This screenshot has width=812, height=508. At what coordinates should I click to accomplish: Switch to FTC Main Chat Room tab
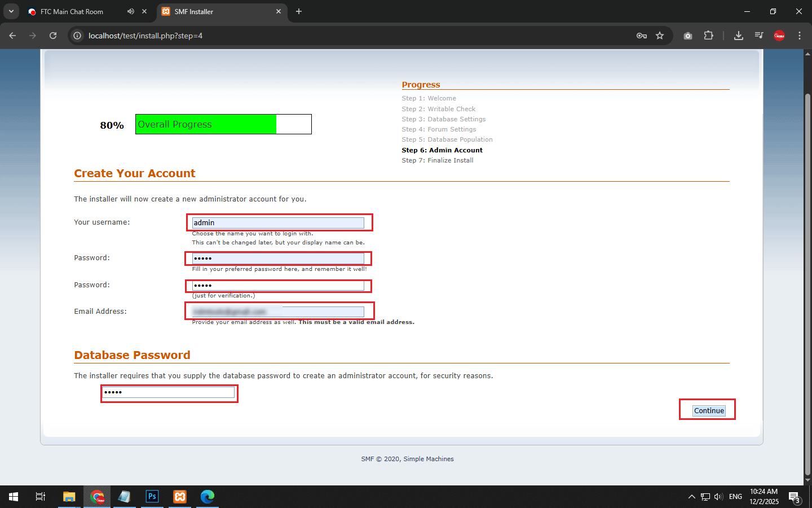(72, 11)
